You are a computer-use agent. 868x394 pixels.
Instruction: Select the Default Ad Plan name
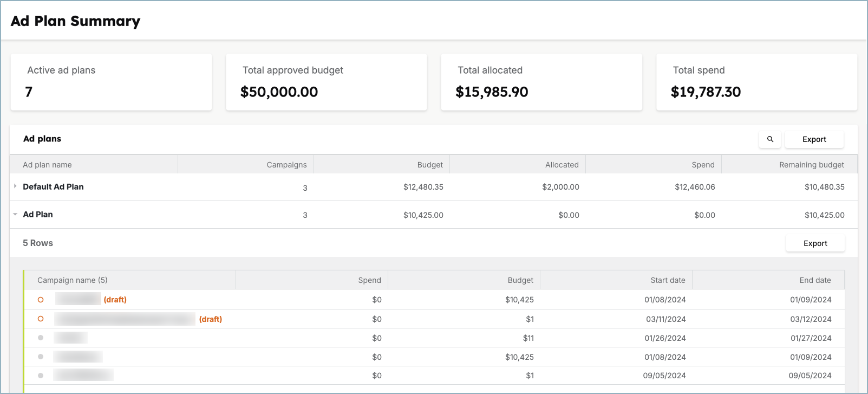pyautogui.click(x=53, y=187)
